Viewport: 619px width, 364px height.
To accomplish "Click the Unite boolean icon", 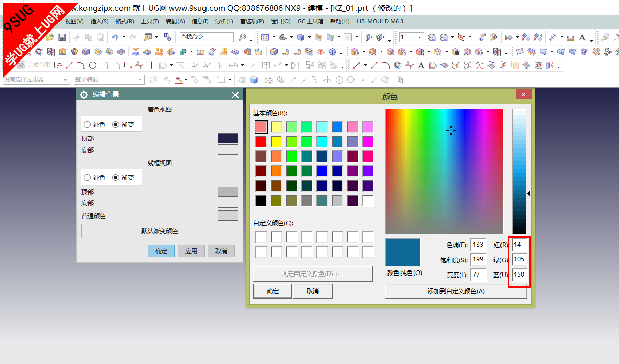I will click(183, 52).
